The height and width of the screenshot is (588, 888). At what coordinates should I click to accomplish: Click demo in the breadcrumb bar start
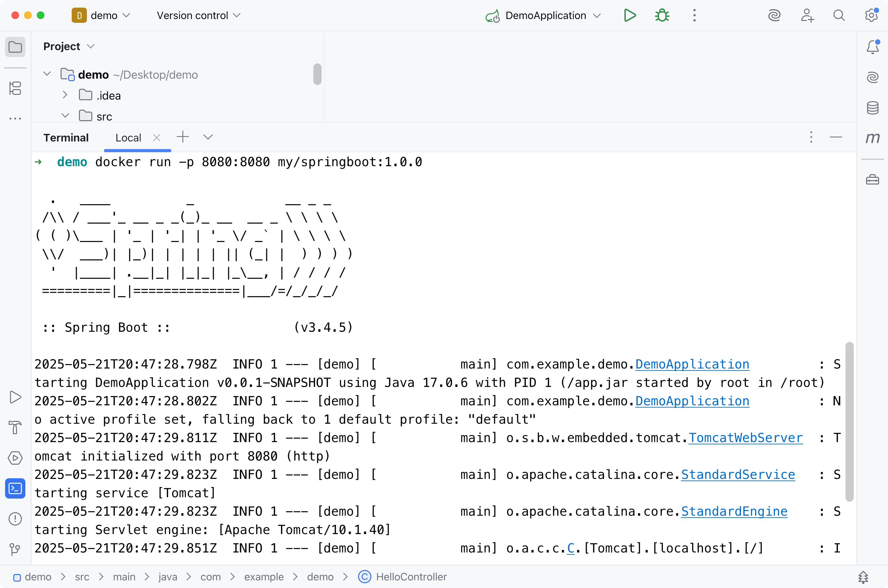33,577
